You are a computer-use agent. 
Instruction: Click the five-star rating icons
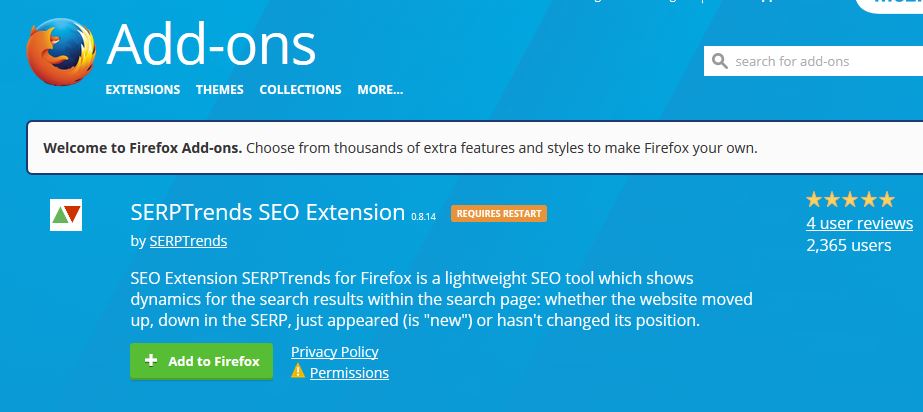click(850, 199)
